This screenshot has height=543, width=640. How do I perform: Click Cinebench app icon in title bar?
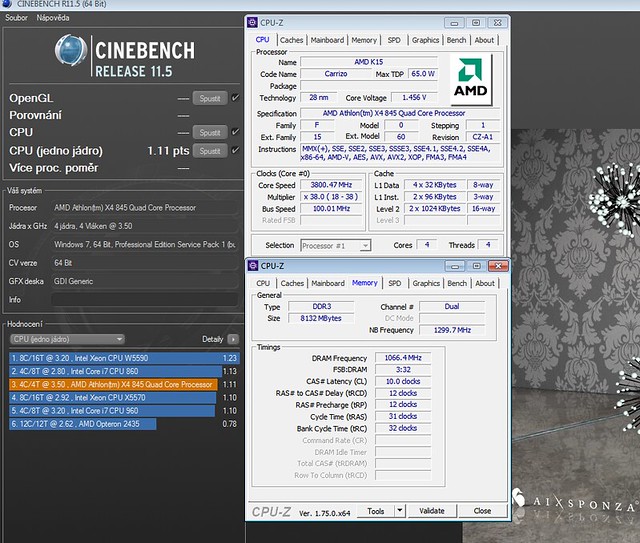click(7, 4)
